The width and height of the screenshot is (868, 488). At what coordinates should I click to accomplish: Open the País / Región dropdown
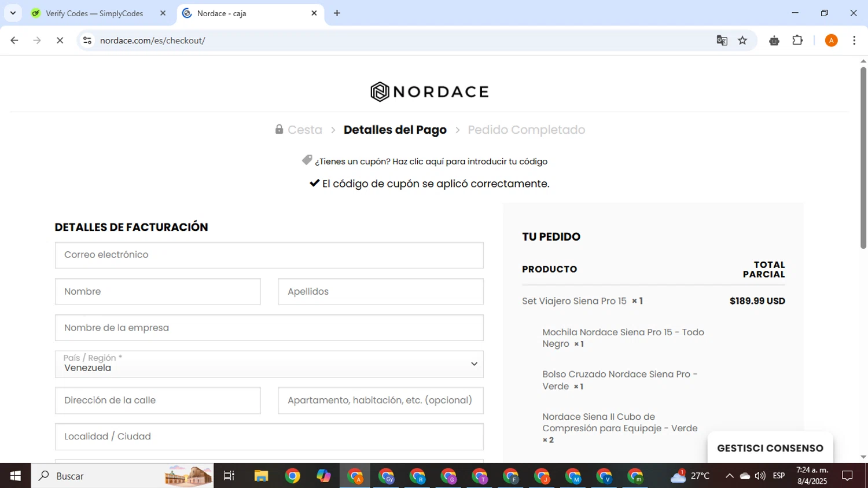pyautogui.click(x=269, y=364)
